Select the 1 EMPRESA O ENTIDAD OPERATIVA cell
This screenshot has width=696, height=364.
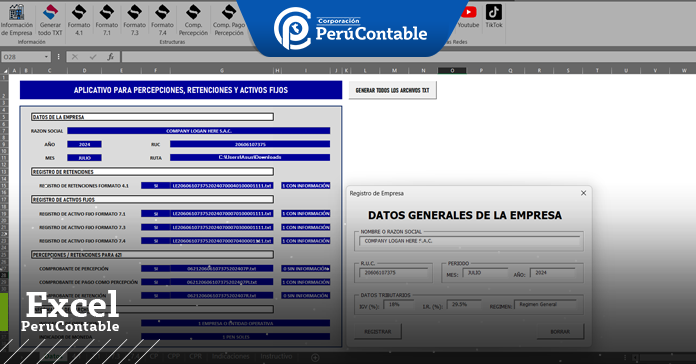tap(235, 323)
